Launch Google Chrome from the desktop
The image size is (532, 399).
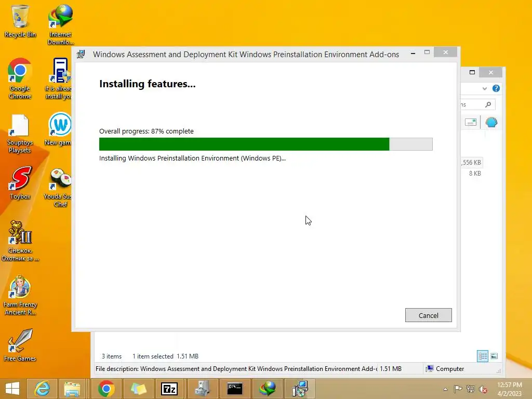pyautogui.click(x=20, y=79)
